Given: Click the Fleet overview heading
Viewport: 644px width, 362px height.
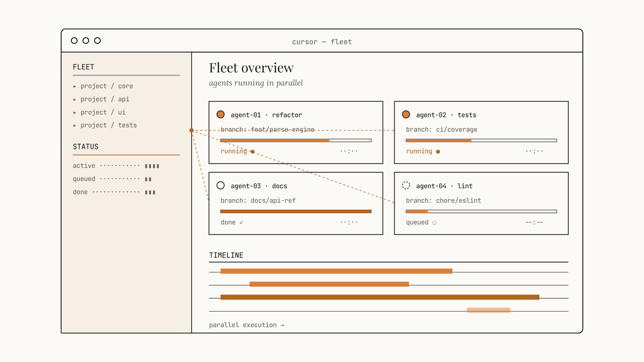Looking at the screenshot, I should point(251,68).
